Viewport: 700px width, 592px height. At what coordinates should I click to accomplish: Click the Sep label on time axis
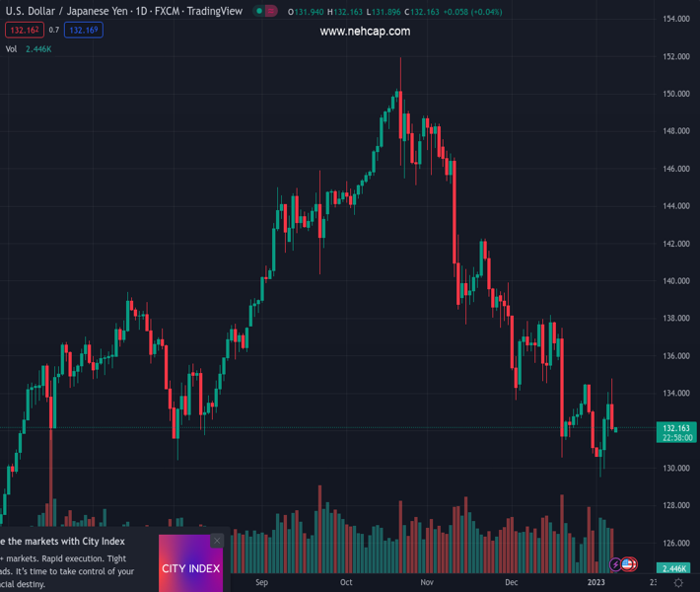(x=261, y=582)
